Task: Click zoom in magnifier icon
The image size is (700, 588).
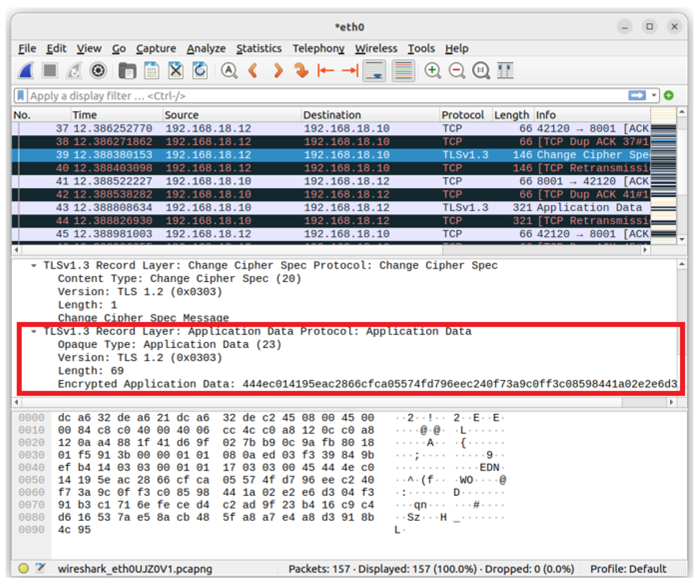Action: tap(432, 71)
